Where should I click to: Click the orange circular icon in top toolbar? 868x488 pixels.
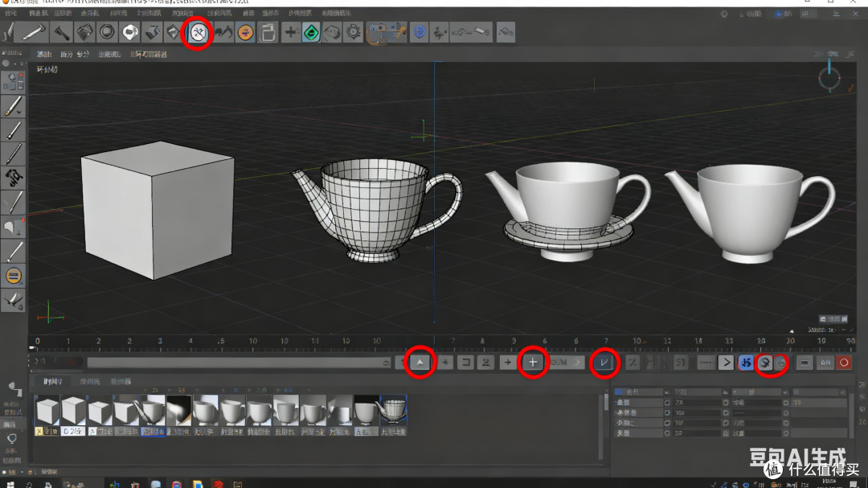[x=245, y=33]
